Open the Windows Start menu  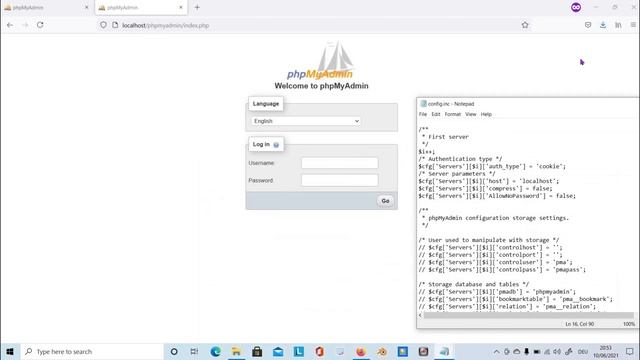[x=10, y=351]
